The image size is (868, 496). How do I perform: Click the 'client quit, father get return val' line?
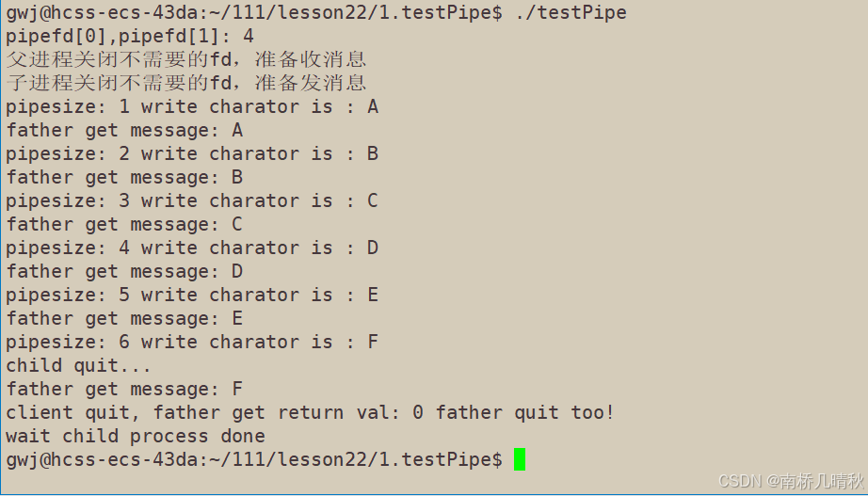tap(310, 412)
